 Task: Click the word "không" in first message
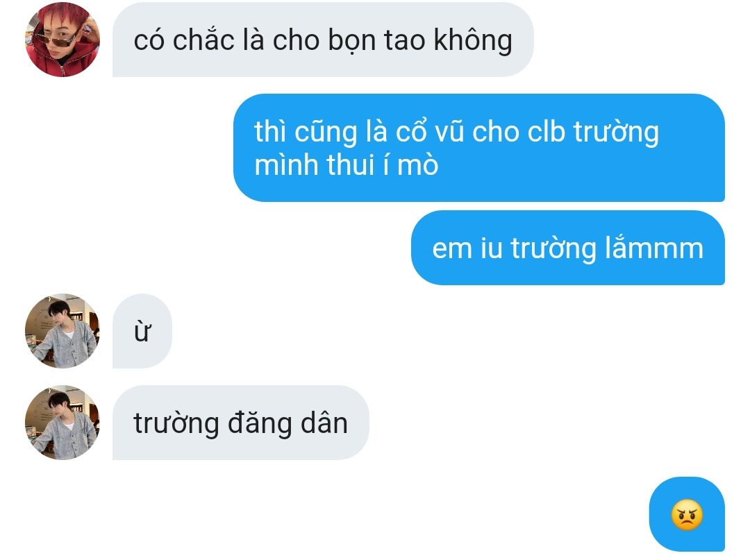tap(473, 40)
